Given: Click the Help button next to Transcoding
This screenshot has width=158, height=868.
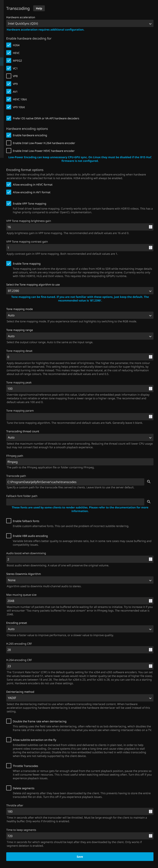Looking at the screenshot, I should pos(39,8).
